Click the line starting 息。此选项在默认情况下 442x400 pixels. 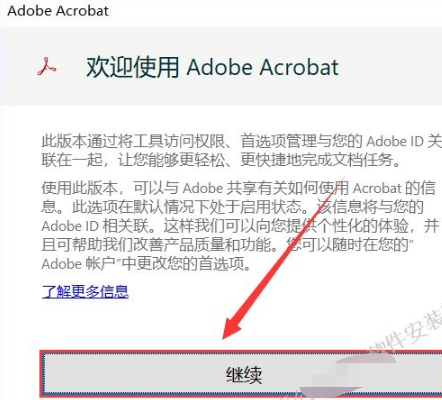click(x=232, y=207)
